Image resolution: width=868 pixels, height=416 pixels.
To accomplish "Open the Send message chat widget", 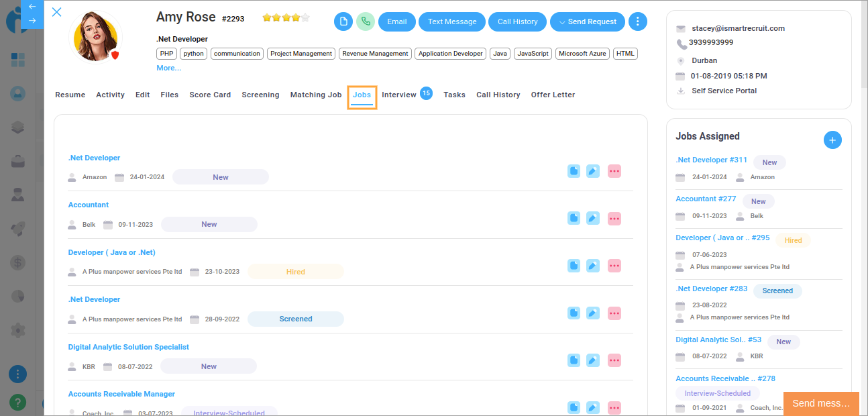I will 821,403.
